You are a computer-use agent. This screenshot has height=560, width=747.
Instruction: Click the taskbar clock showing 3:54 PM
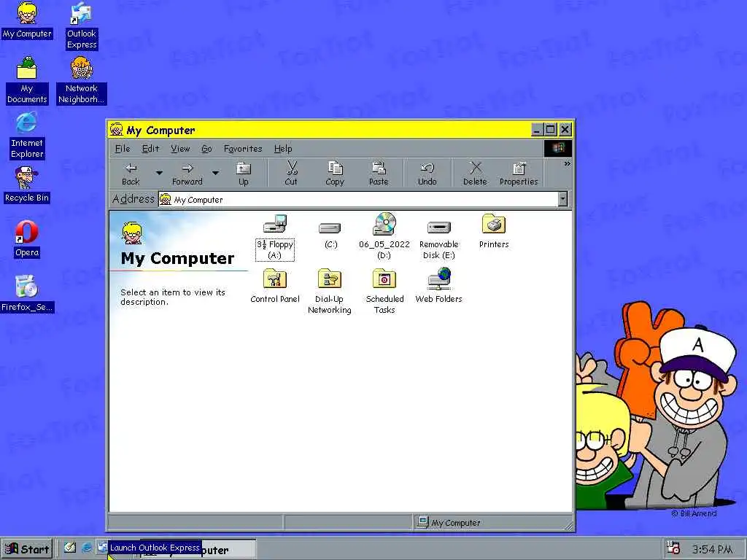click(x=713, y=550)
